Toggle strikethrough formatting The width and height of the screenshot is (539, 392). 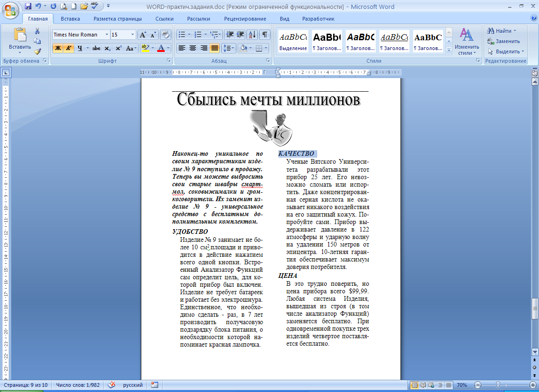(96, 49)
